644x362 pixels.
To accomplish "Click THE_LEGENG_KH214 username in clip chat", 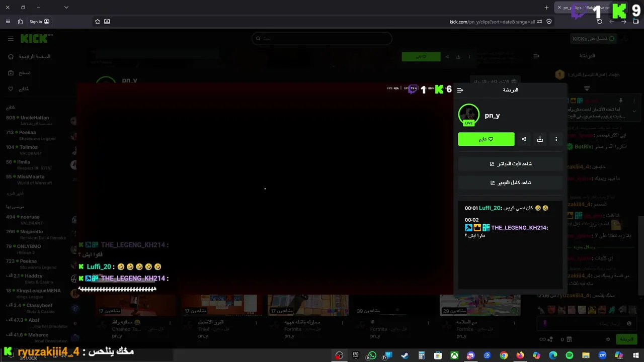I will (519, 228).
